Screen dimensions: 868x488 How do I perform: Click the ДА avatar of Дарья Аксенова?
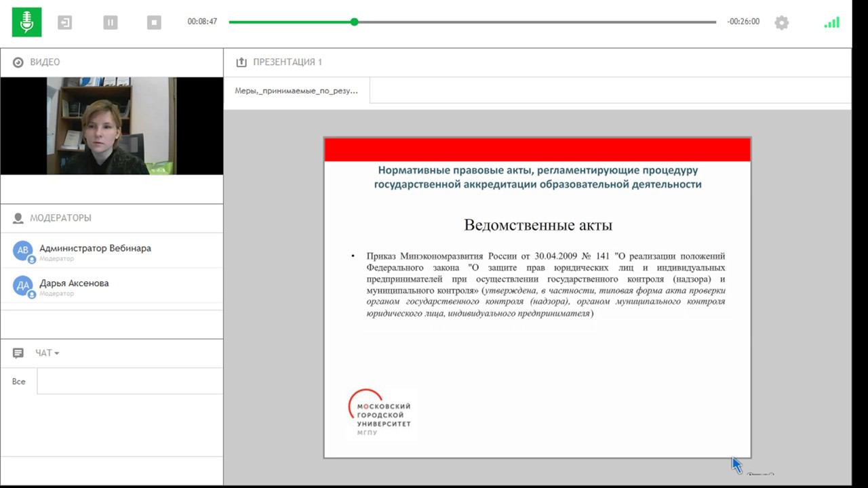(23, 286)
